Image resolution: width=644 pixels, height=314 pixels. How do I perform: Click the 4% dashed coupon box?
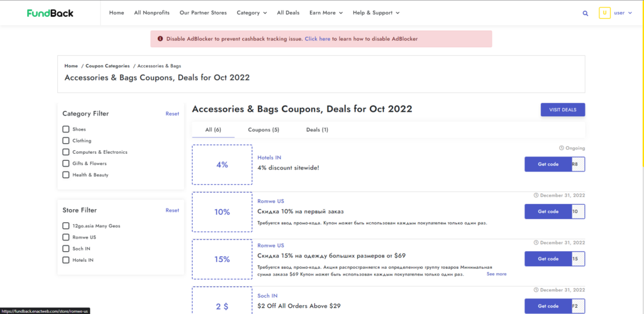222,165
